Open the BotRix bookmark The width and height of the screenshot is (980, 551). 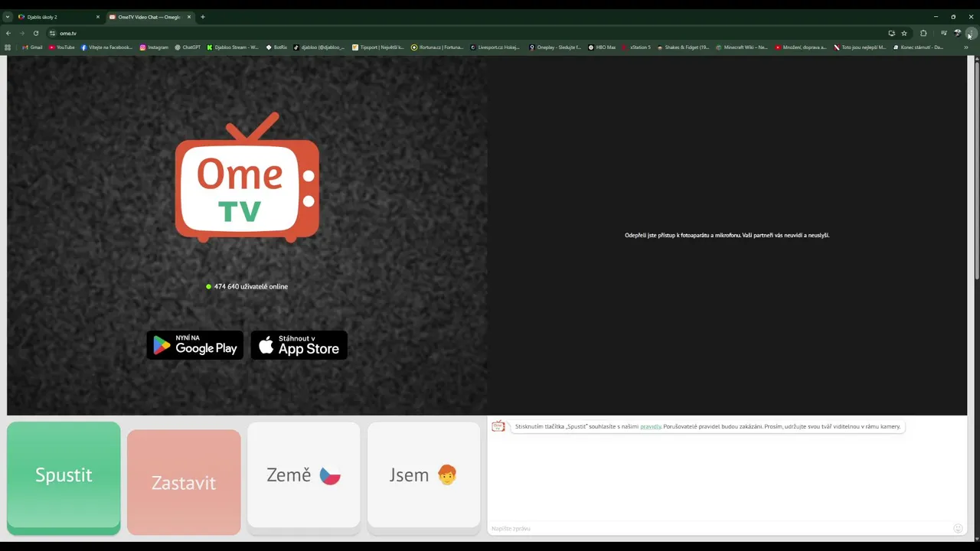coord(276,47)
